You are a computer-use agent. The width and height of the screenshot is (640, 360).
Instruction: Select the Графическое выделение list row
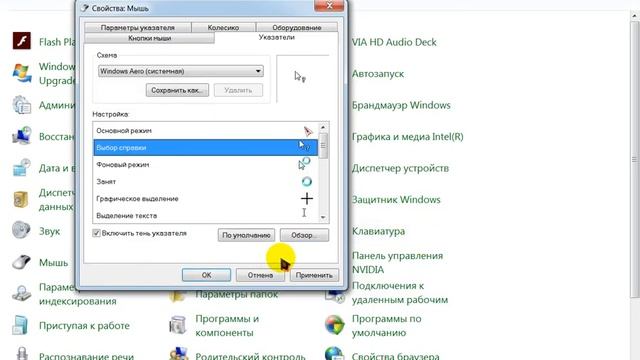205,199
